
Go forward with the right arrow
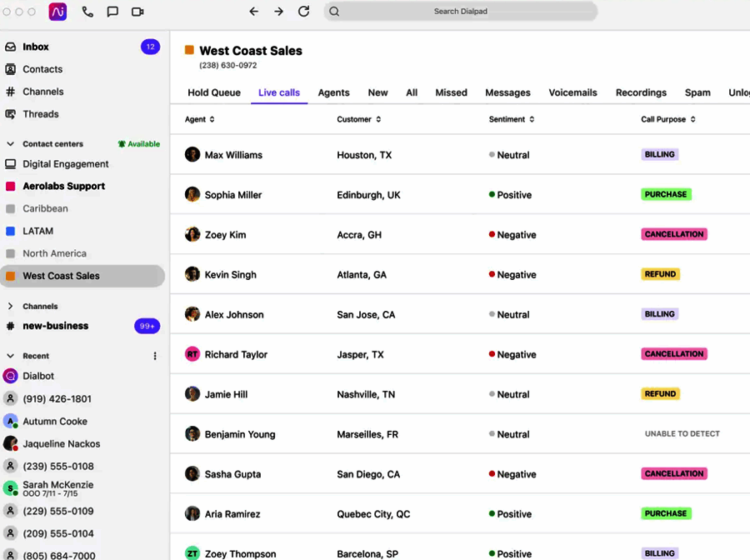tap(279, 12)
